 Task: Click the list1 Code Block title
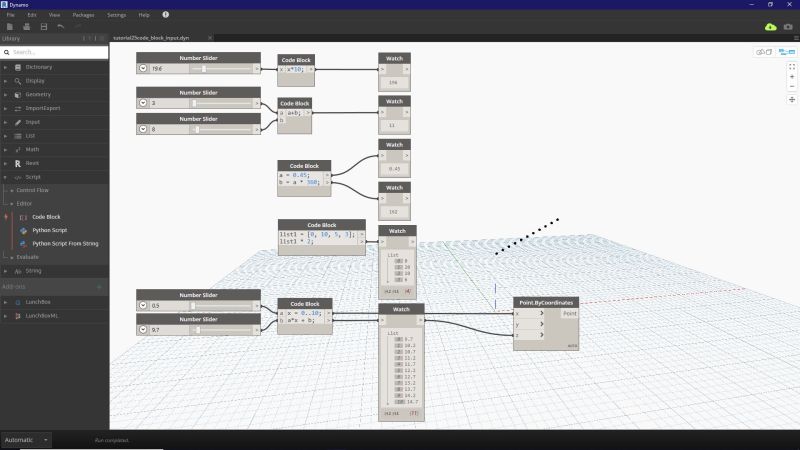(x=321, y=225)
